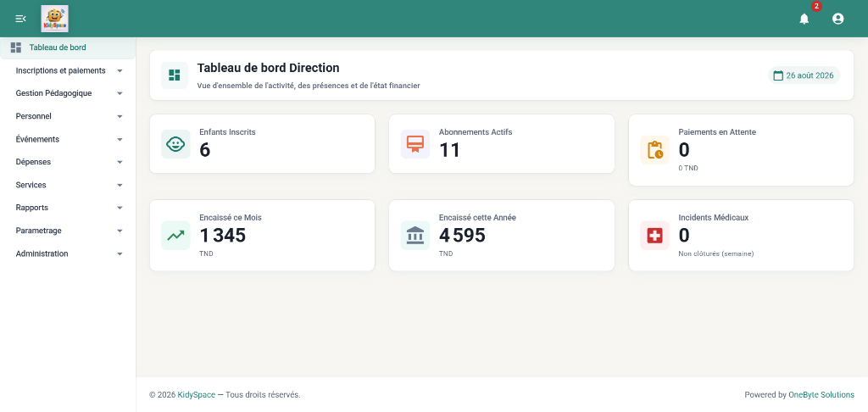Click the Non clôturés (semaine) text
This screenshot has height=412, width=868.
click(716, 253)
